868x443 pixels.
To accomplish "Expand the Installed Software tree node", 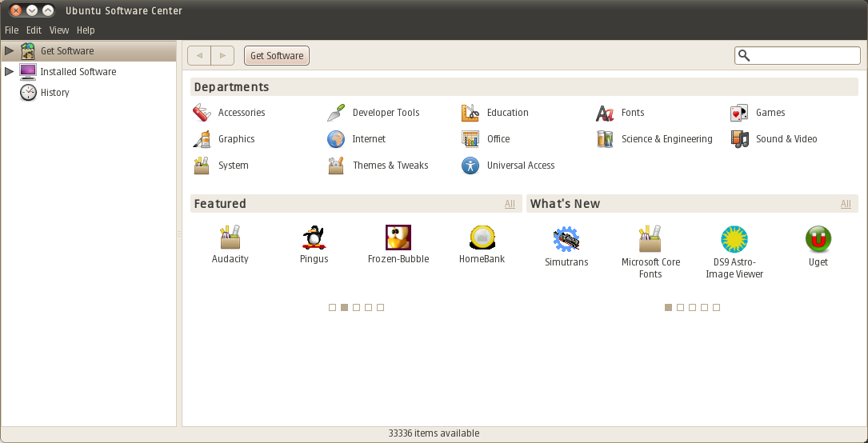I will coord(9,71).
